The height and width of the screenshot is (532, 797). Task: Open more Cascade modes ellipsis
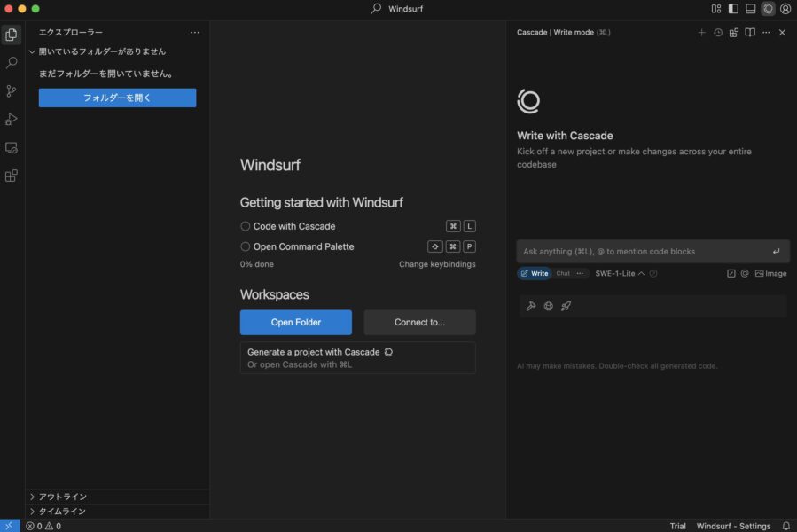580,274
